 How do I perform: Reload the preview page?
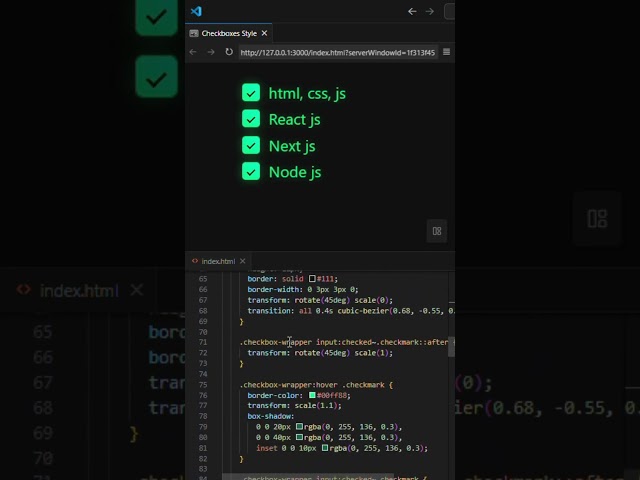coord(229,52)
